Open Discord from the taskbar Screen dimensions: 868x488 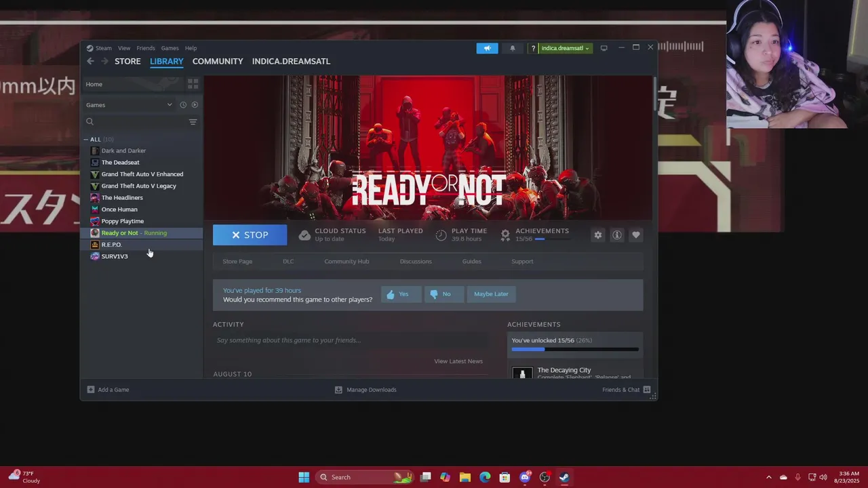(x=525, y=477)
